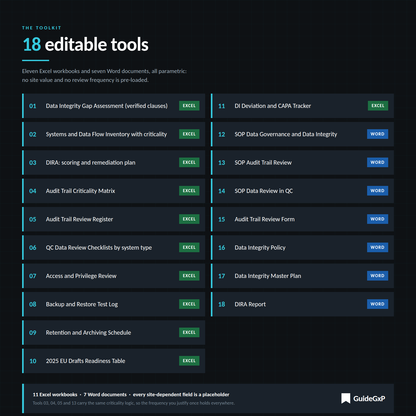The height and width of the screenshot is (416, 416).
Task: Open the Systems and Data Flow Inventory item
Action: (113, 134)
